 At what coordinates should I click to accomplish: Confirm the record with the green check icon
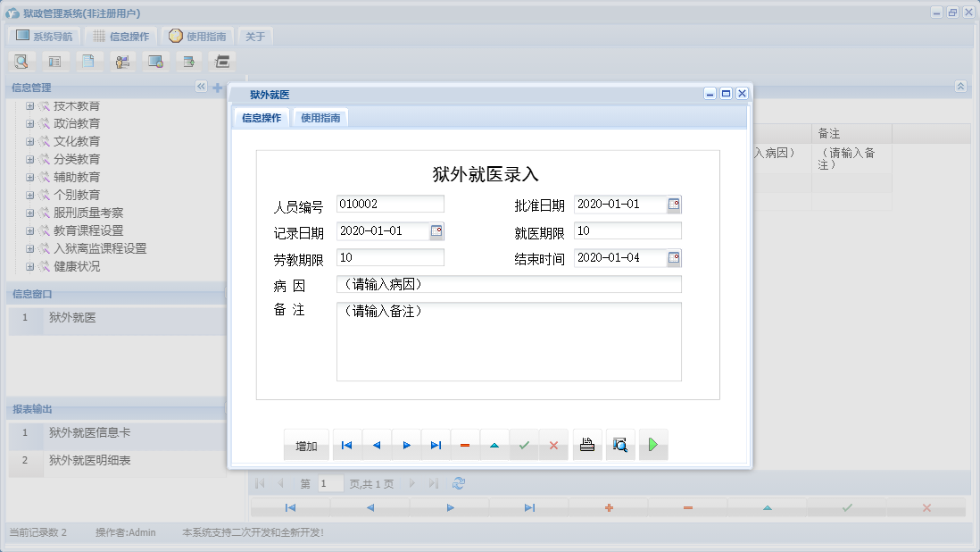click(524, 444)
